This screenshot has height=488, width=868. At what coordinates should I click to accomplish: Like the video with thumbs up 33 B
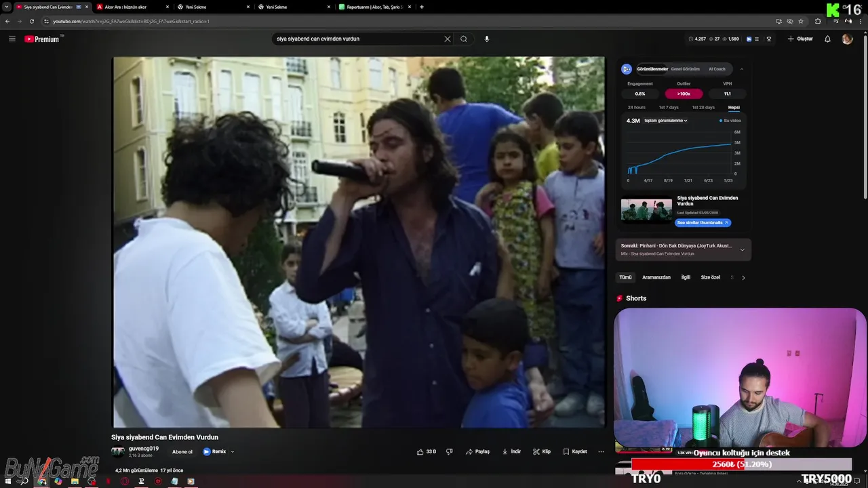point(427,451)
